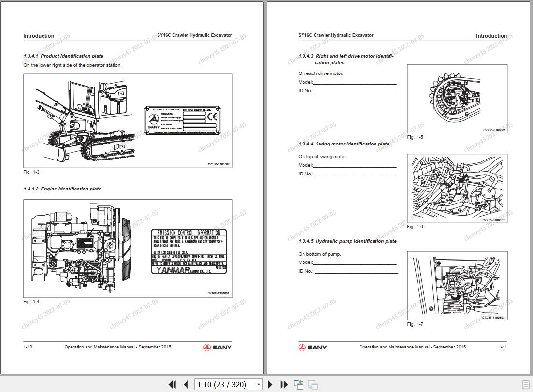The width and height of the screenshot is (533, 392).
Task: Click the text 'On top of swing motor.'
Action: coord(322,157)
